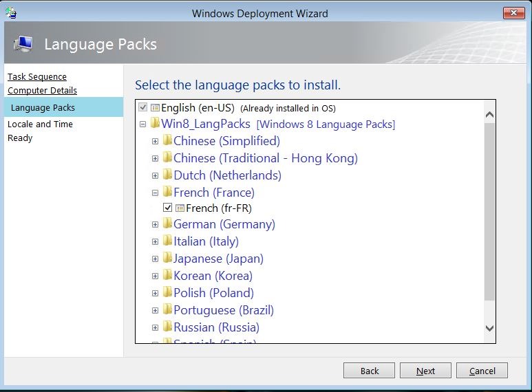Click the computer icon beside Language Packs header
Image resolution: width=532 pixels, height=392 pixels.
pos(23,44)
